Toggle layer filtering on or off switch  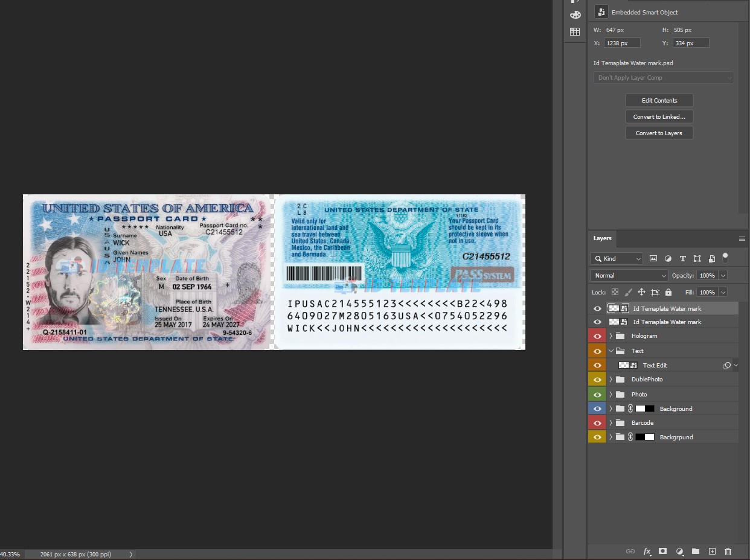point(725,258)
